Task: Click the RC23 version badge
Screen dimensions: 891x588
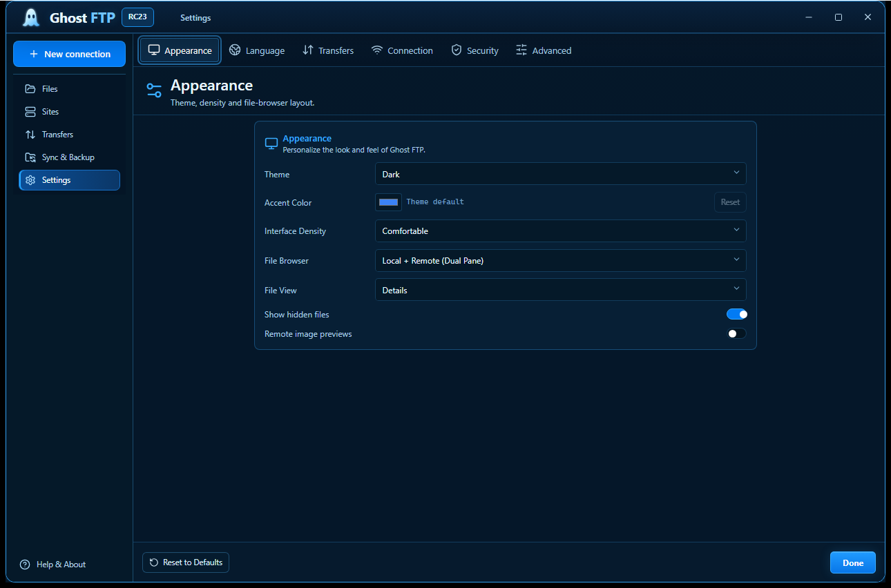Action: click(137, 17)
